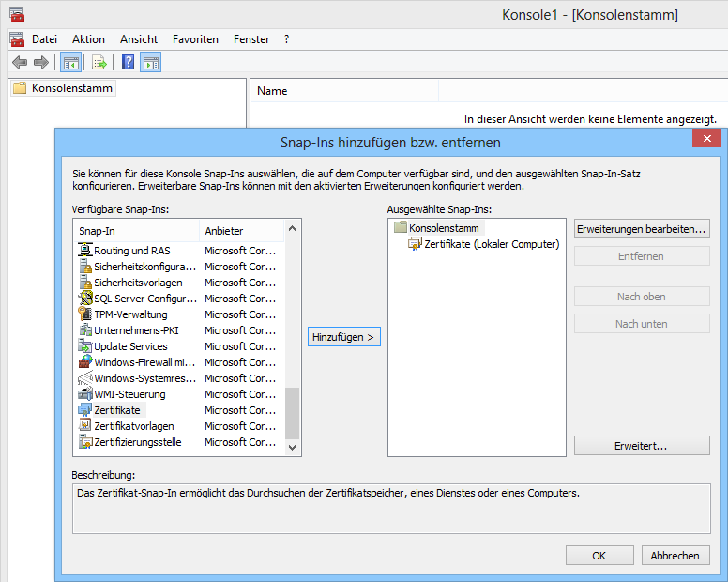Screen dimensions: 728x582
Task: Open the Aktion menu
Action: [x=88, y=39]
